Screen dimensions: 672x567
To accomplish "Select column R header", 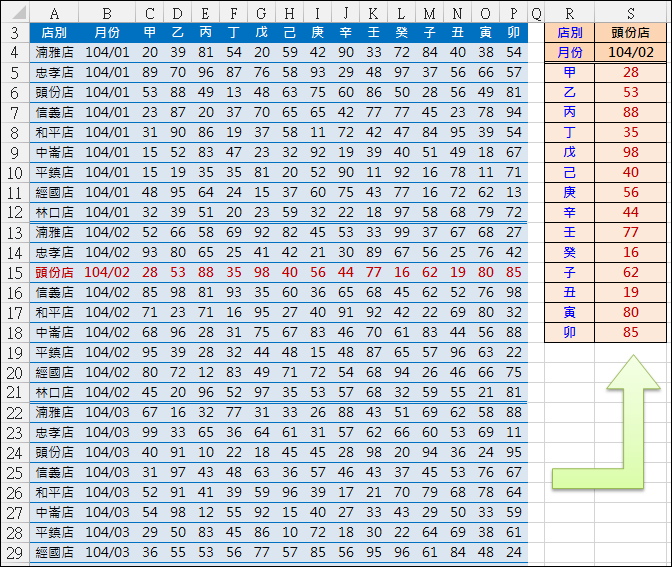I will tap(570, 13).
